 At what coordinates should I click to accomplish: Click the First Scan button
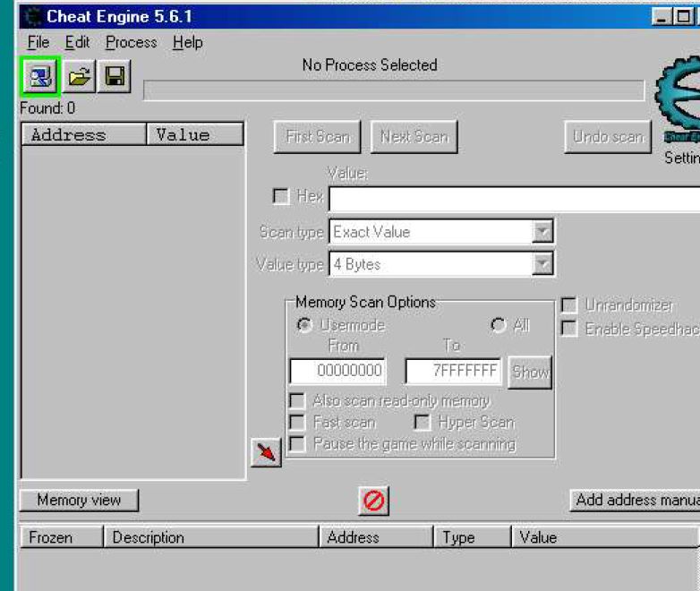tap(318, 137)
